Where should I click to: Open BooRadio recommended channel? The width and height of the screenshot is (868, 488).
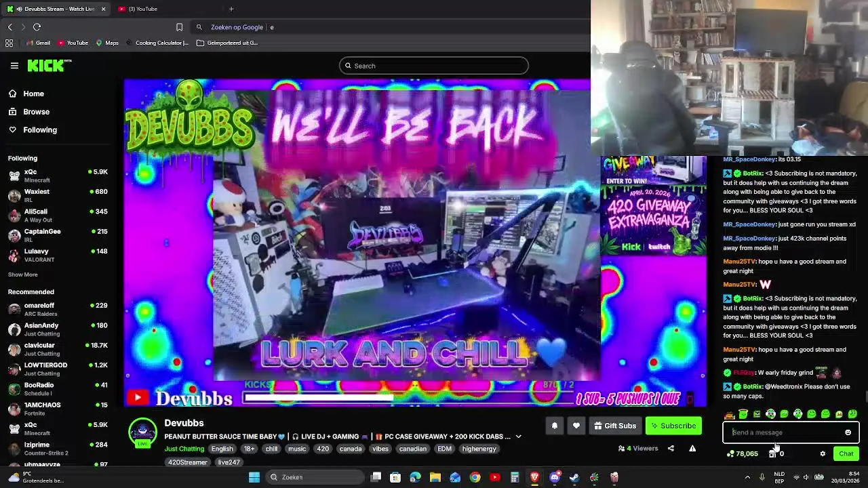pyautogui.click(x=58, y=389)
